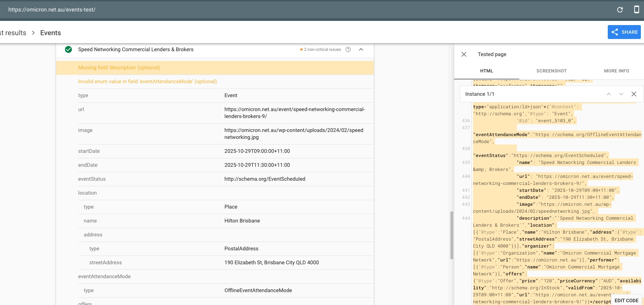Click the "eventStatus" code line
The image size is (644, 305).
click(541, 156)
